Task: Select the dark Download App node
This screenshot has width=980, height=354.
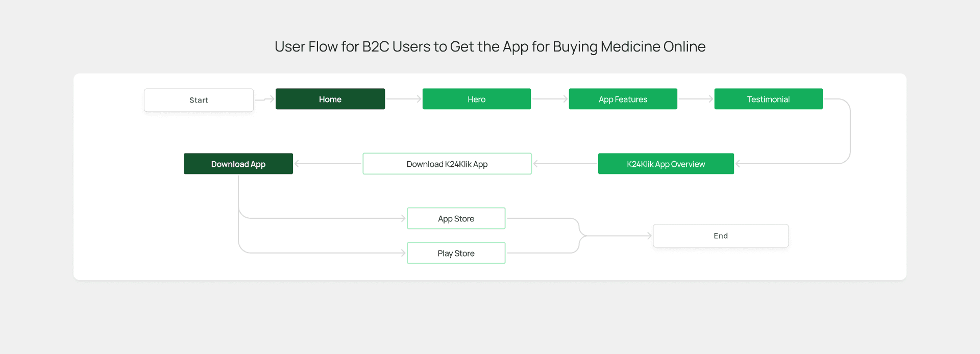Action: tap(238, 164)
